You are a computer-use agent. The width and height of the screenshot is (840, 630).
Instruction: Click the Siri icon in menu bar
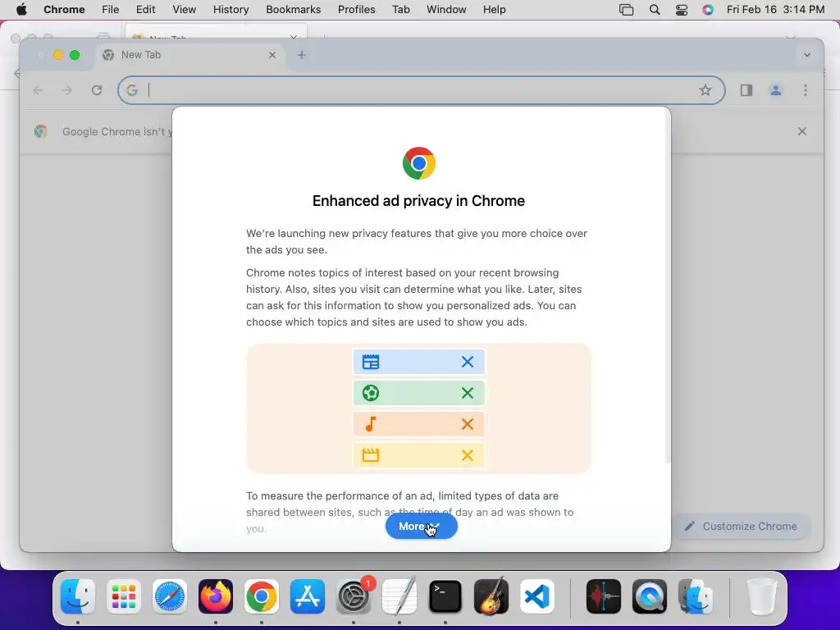pyautogui.click(x=708, y=10)
